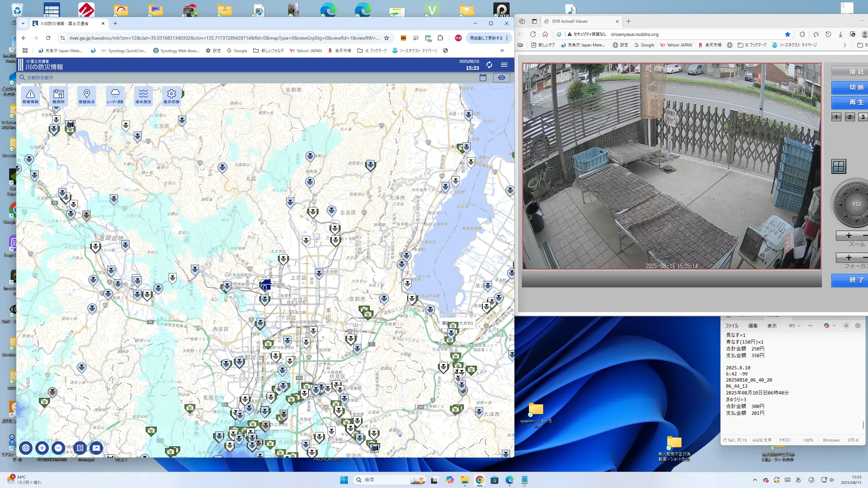
Task: Open the calendar date picker icon
Action: coord(483,78)
